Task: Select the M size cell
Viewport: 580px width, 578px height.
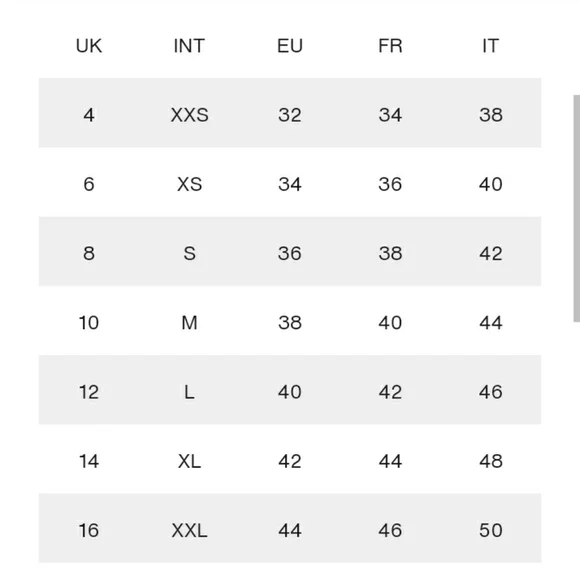Action: [189, 322]
